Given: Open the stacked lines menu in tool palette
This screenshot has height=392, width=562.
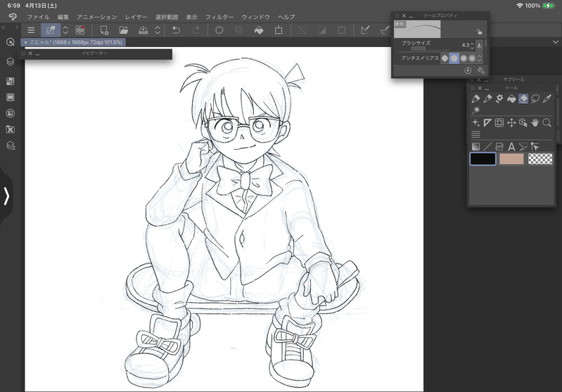Looking at the screenshot, I should click(x=475, y=135).
